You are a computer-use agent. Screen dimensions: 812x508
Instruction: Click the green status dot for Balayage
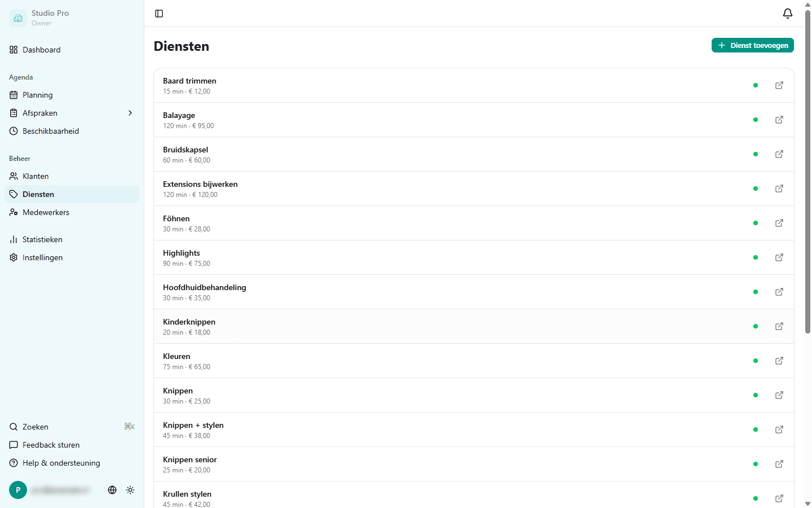coord(756,120)
